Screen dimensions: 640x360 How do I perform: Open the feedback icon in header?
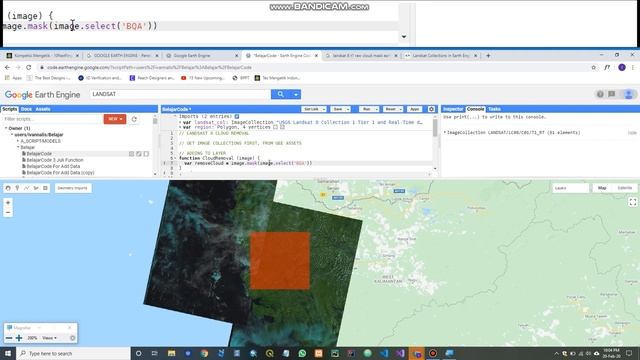[x=611, y=94]
